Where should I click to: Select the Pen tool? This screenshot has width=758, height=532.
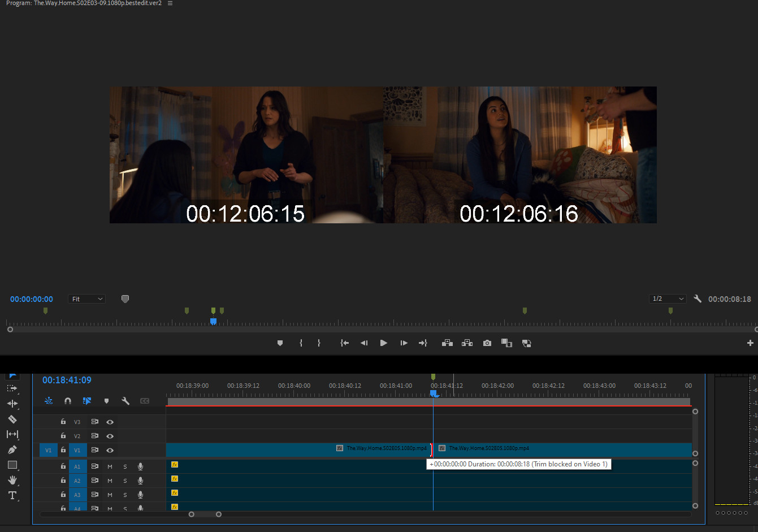tap(12, 449)
